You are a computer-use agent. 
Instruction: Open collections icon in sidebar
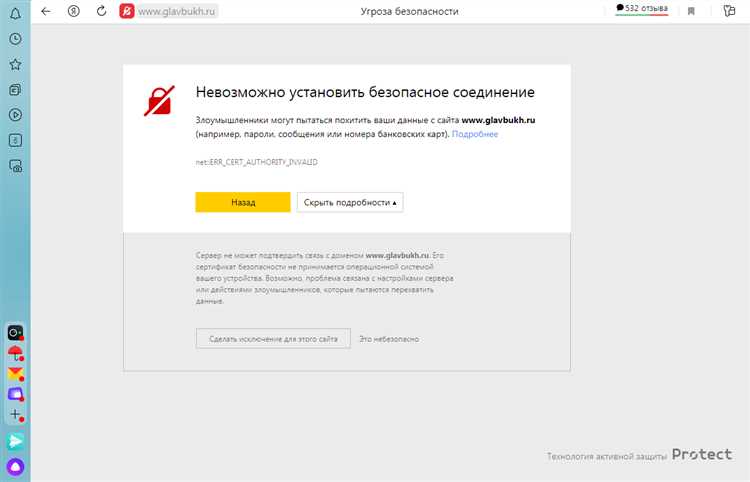(x=15, y=89)
